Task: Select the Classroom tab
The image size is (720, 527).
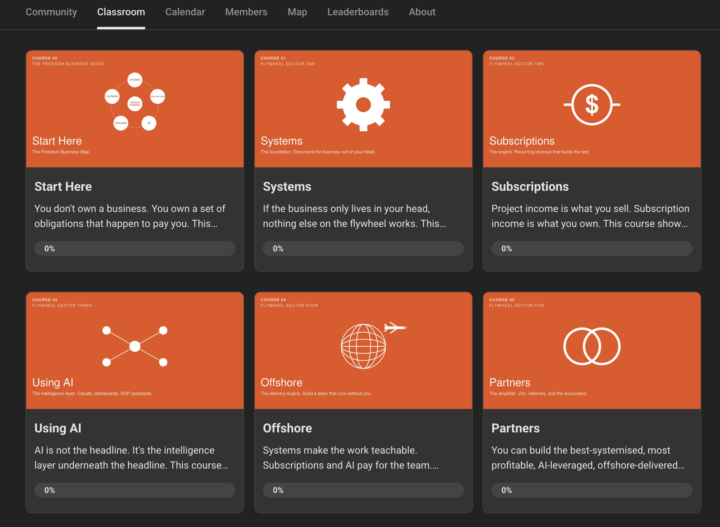Action: [121, 12]
